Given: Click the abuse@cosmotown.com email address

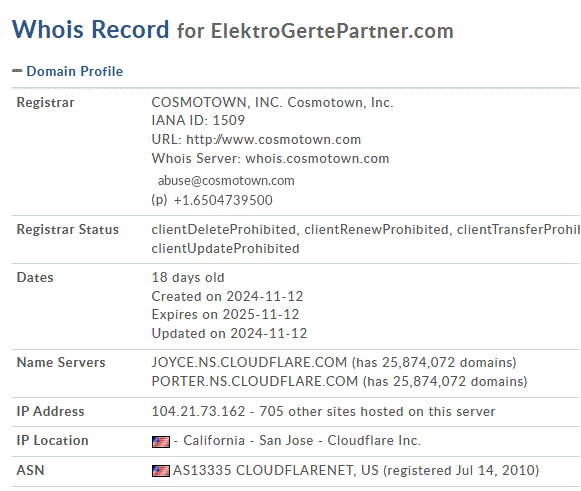Looking at the screenshot, I should pos(226,180).
